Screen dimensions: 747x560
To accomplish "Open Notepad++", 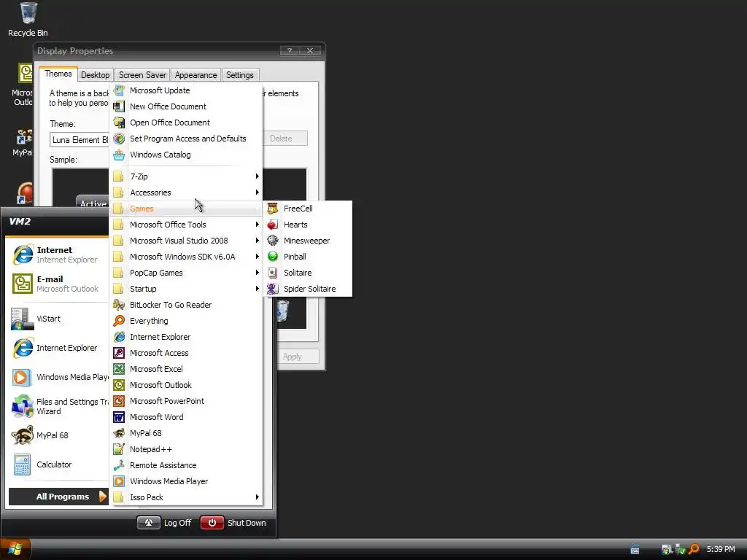I will (x=186, y=449).
